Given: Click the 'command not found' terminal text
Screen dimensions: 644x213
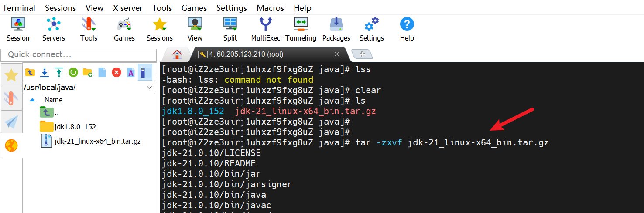Looking at the screenshot, I should [x=269, y=80].
